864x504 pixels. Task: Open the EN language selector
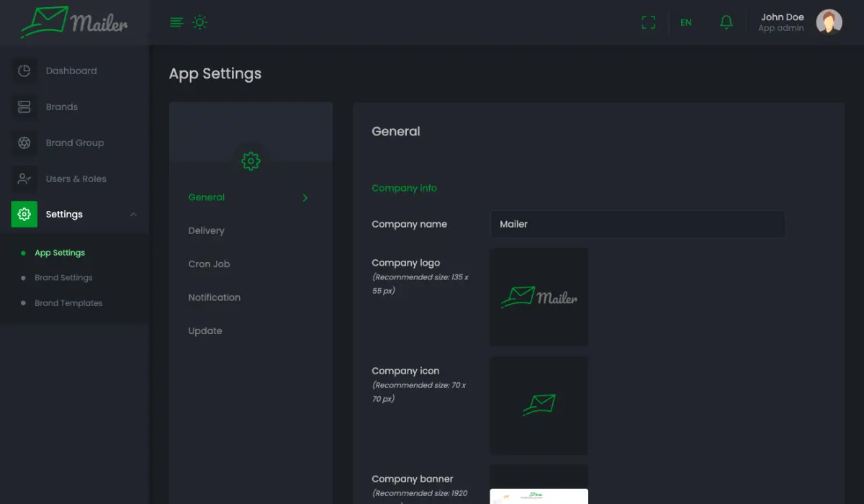(685, 22)
